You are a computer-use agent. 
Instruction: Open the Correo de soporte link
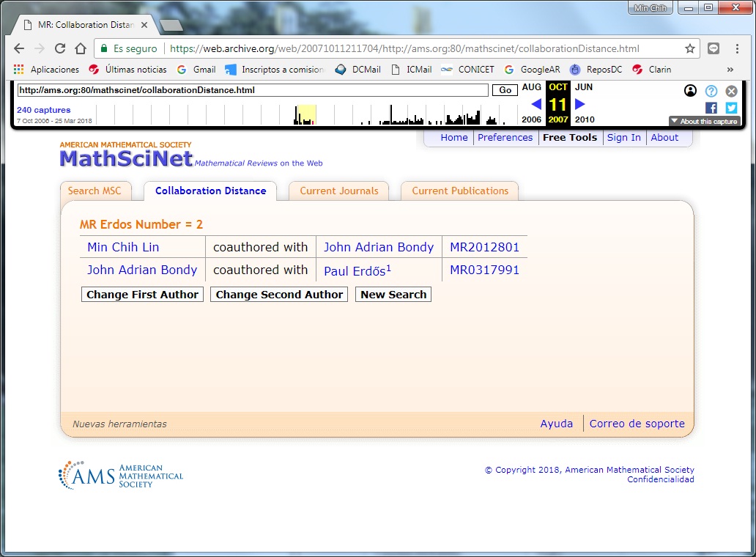pyautogui.click(x=637, y=424)
